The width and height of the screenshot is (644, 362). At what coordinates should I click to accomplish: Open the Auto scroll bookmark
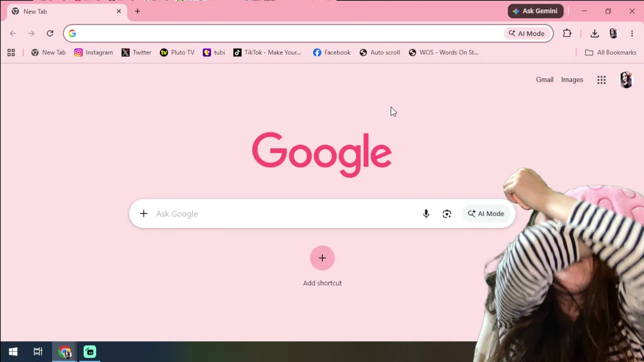tap(379, 52)
